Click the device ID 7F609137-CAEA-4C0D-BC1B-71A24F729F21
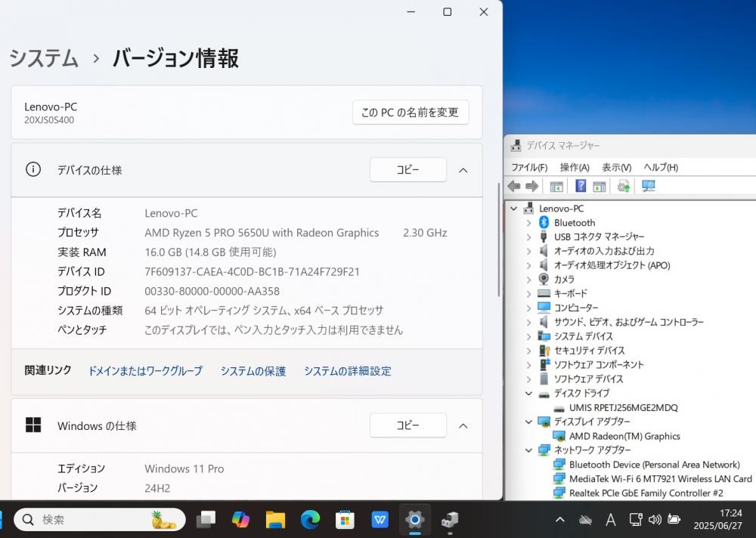Viewport: 756px width, 538px height. click(x=253, y=272)
